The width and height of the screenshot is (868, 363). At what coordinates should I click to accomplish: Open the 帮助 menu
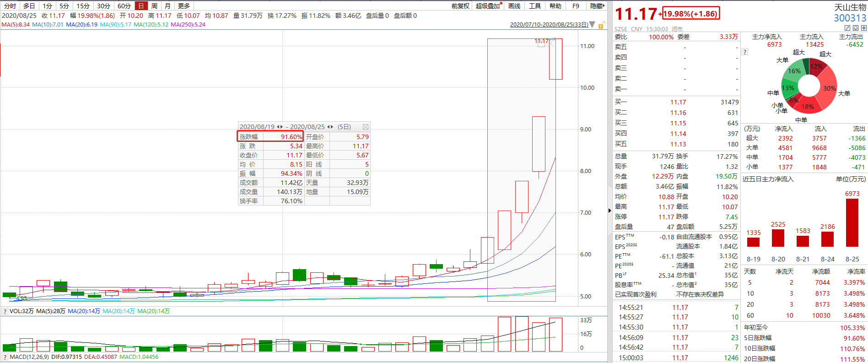(555, 6)
